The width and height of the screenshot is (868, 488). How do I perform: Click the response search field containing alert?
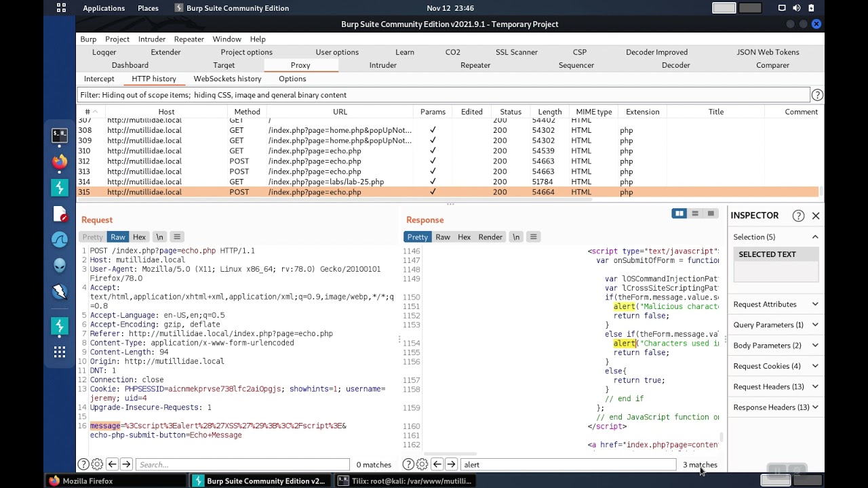coord(568,464)
